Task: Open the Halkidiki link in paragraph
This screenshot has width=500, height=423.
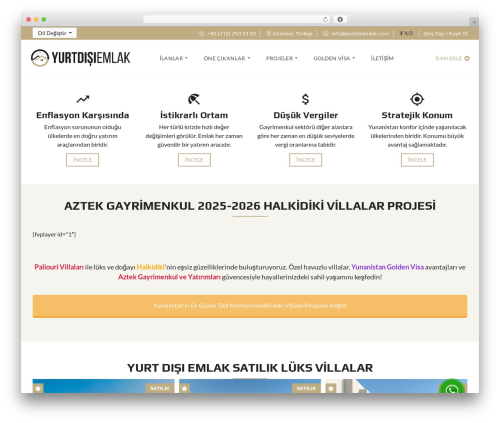Action: click(151, 267)
